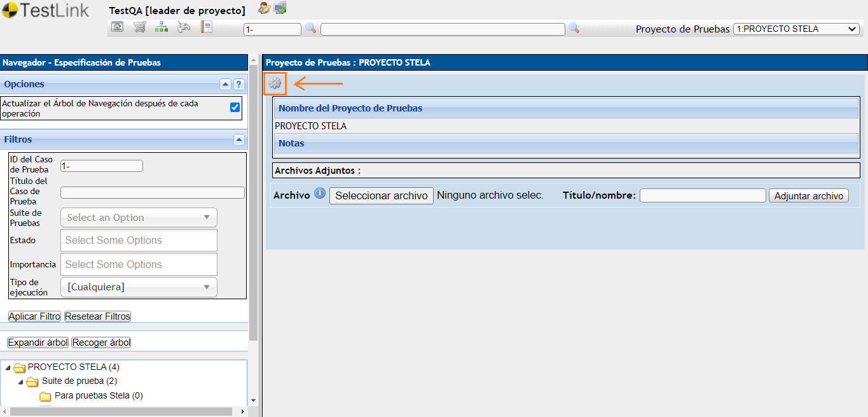Open the shopping cart toolbar icon
The height and width of the screenshot is (417, 868).
140,27
